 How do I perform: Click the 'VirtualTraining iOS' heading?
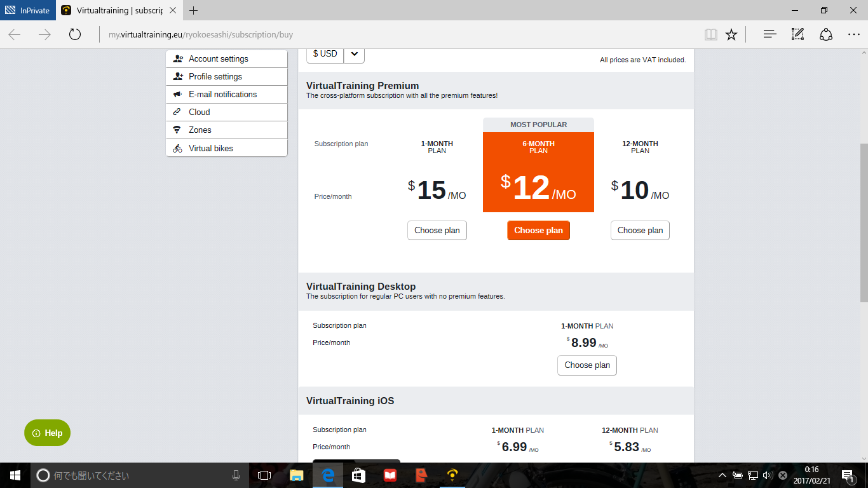pos(350,401)
